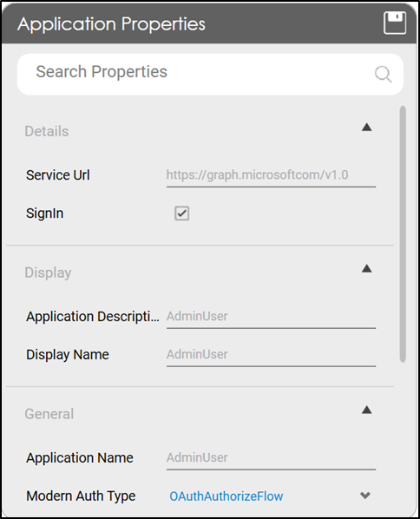Click the Application Name input field
The width and height of the screenshot is (420, 519).
tap(271, 458)
